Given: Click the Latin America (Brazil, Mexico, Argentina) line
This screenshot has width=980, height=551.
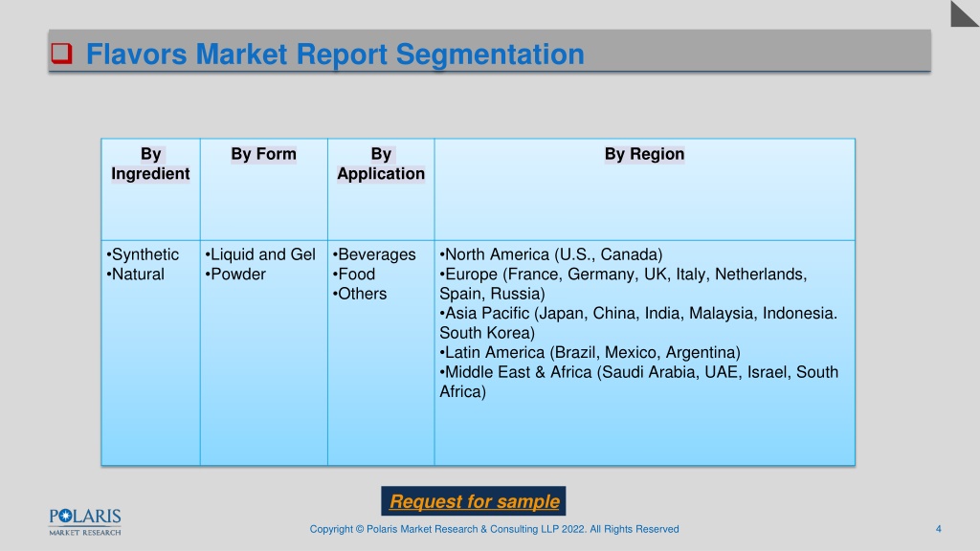Looking at the screenshot, I should pos(590,352).
